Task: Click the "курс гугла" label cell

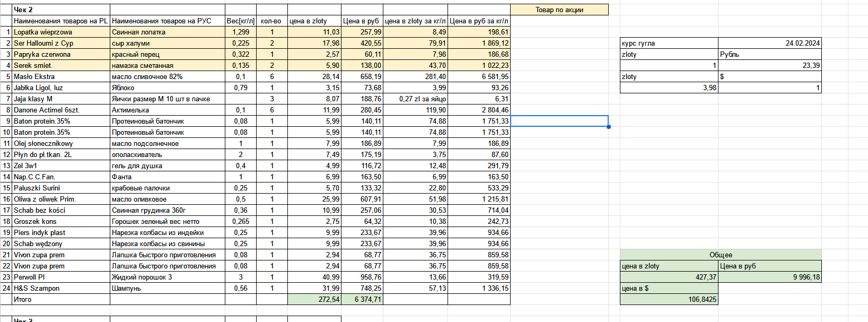Action: (669, 43)
